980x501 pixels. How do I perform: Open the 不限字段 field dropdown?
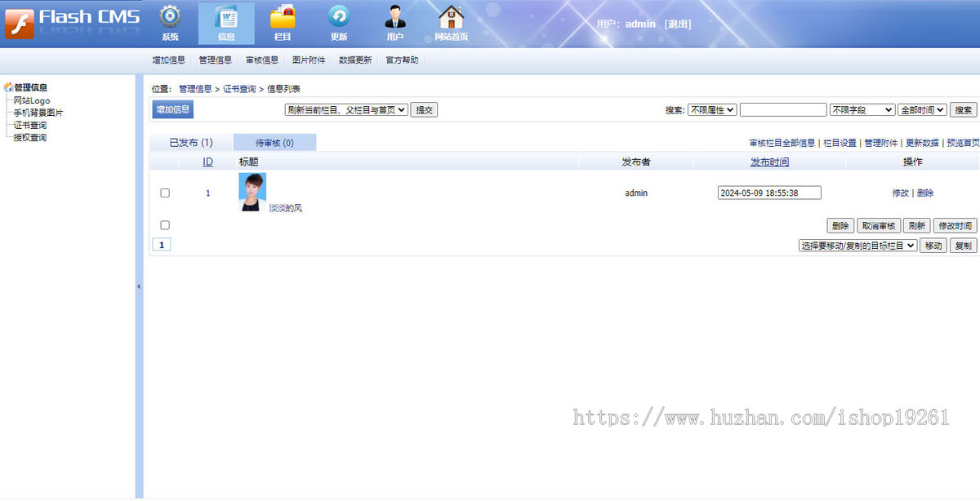tap(862, 109)
